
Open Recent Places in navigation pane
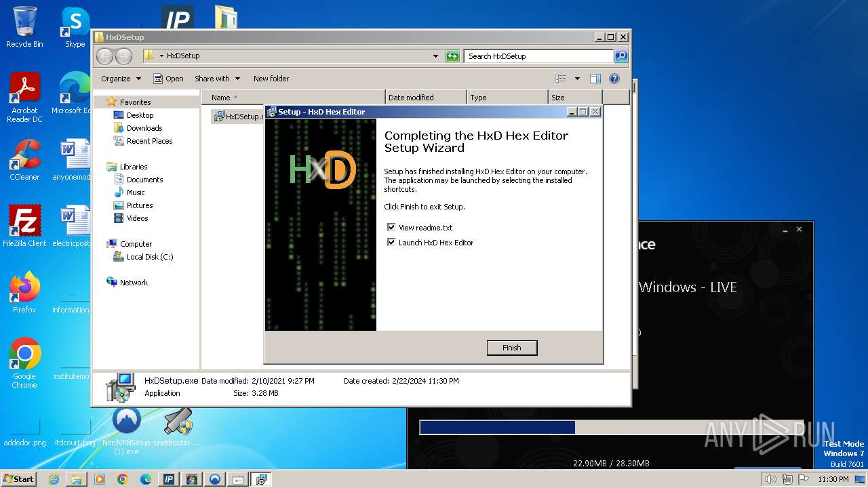149,141
